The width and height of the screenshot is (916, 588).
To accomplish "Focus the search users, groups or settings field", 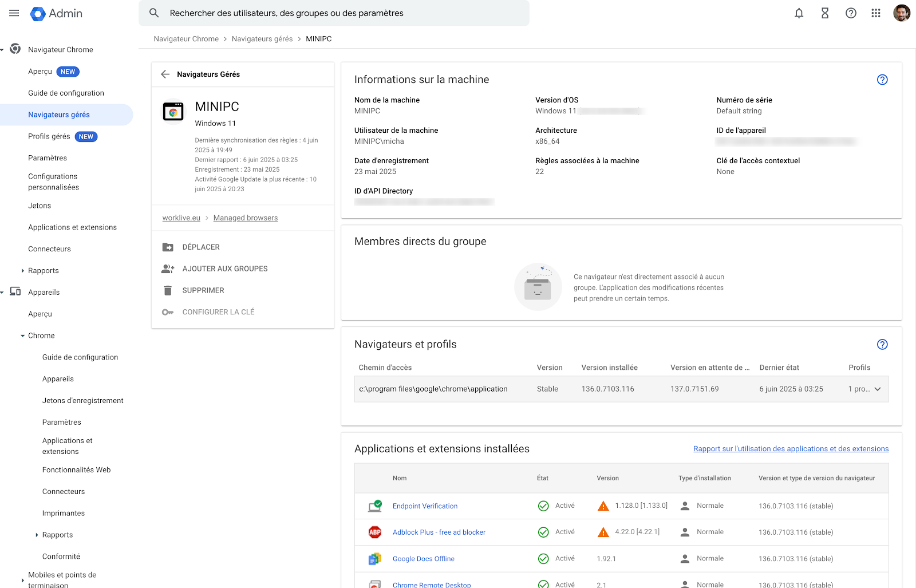I will point(334,13).
